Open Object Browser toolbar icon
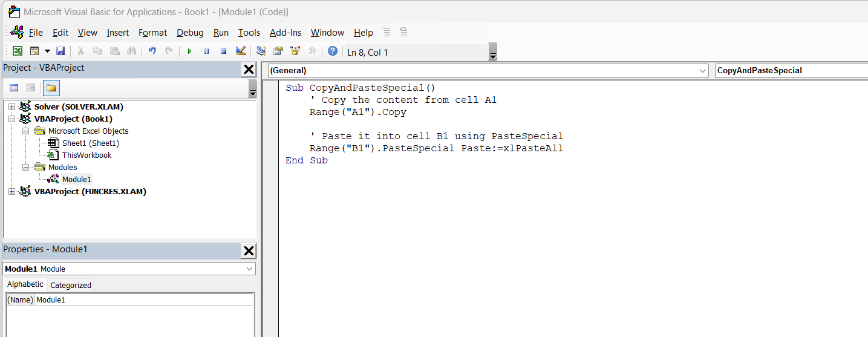Image resolution: width=868 pixels, height=337 pixels. [x=295, y=51]
